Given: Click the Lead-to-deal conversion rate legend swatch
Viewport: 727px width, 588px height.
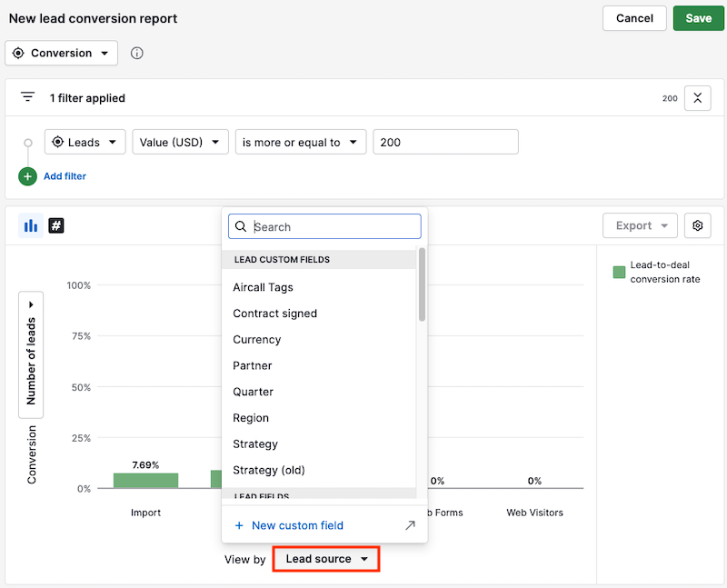Looking at the screenshot, I should click(619, 272).
